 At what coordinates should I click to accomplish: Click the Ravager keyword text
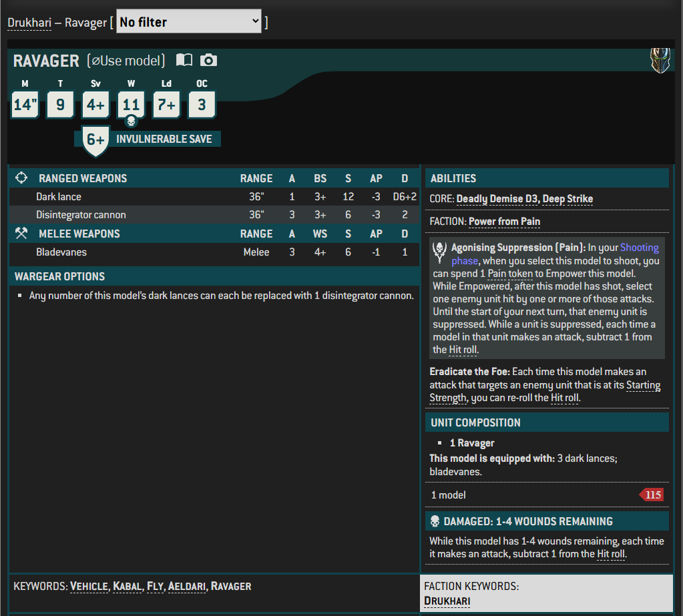(231, 587)
